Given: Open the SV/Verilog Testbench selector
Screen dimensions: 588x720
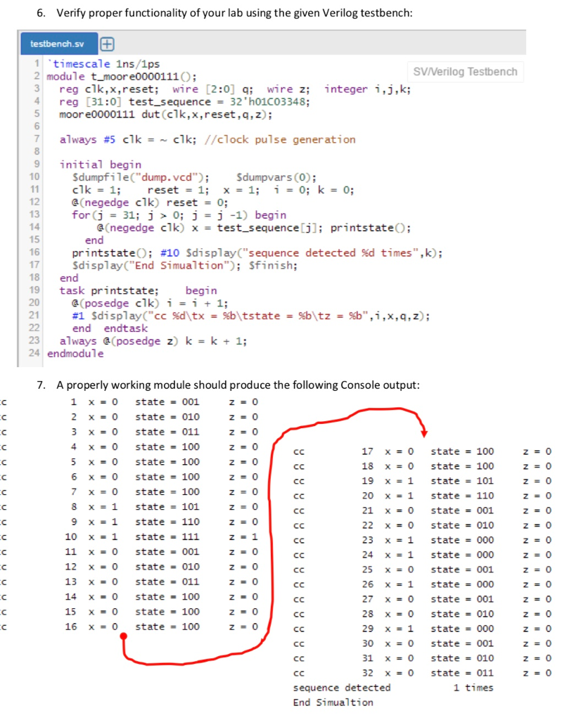Looking at the screenshot, I should click(464, 72).
